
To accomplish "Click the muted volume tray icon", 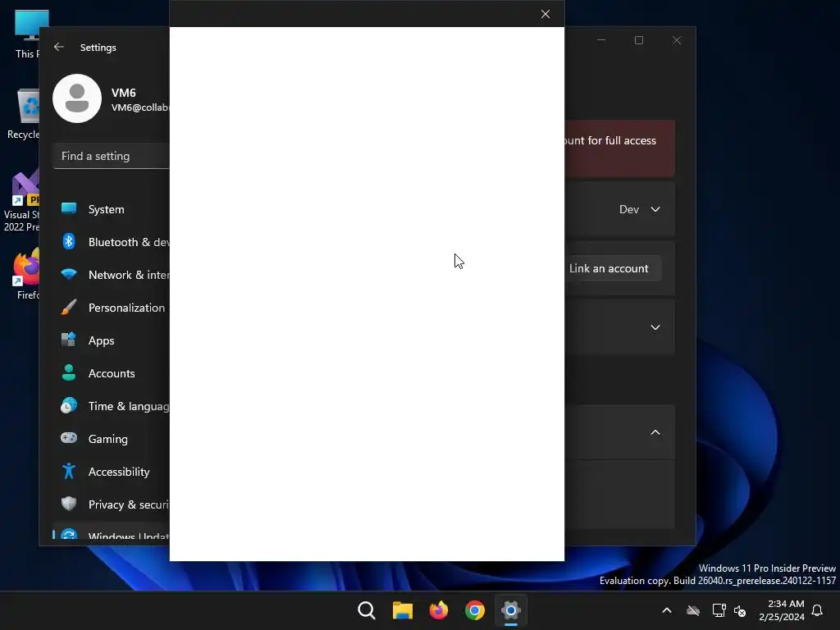I will (x=740, y=610).
